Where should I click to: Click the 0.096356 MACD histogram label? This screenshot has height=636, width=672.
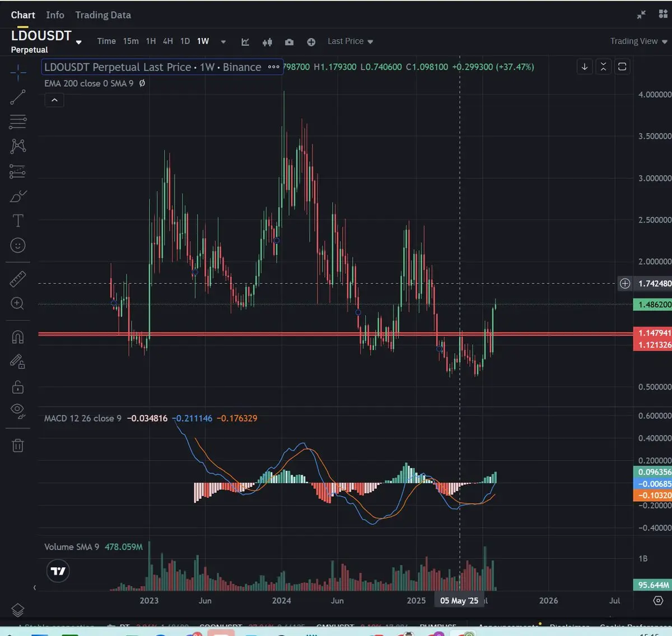652,472
